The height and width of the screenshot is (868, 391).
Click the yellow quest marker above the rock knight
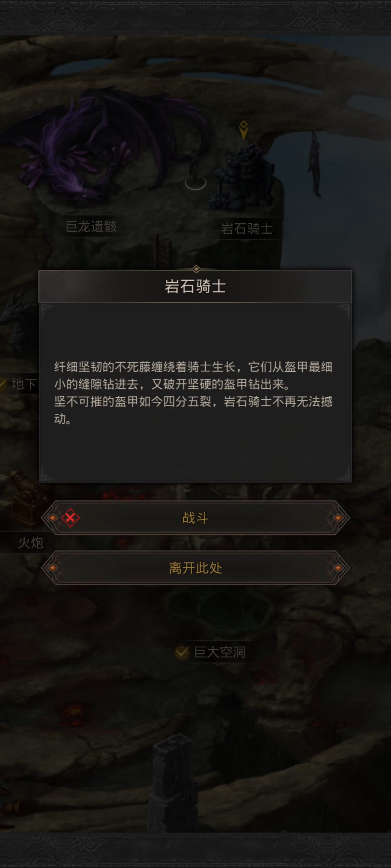tap(244, 130)
